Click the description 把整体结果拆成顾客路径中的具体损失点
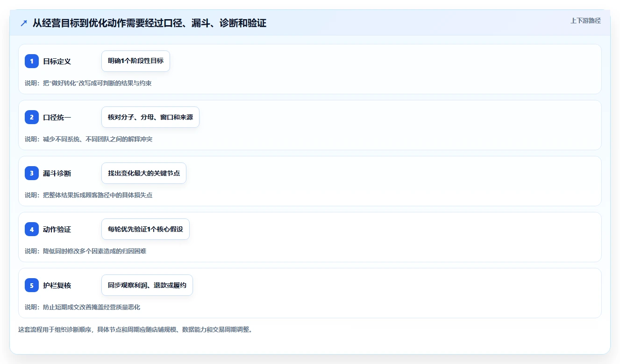This screenshot has height=364, width=620. [98, 195]
